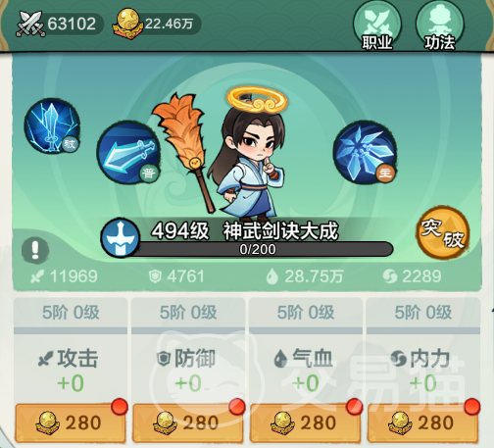
Task: Tap the exclamation mark info icon
Action: [x=35, y=251]
